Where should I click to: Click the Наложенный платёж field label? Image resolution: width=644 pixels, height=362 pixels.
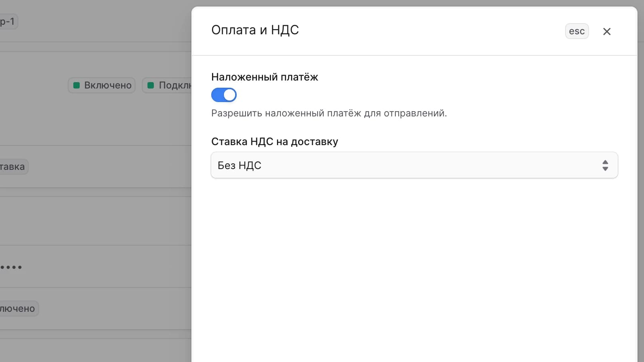(x=265, y=77)
